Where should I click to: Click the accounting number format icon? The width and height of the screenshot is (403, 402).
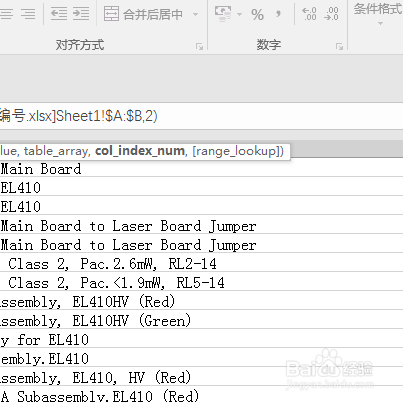pyautogui.click(x=223, y=14)
